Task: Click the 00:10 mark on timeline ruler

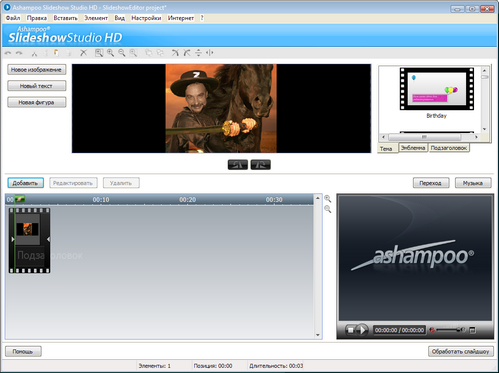Action: pos(101,199)
